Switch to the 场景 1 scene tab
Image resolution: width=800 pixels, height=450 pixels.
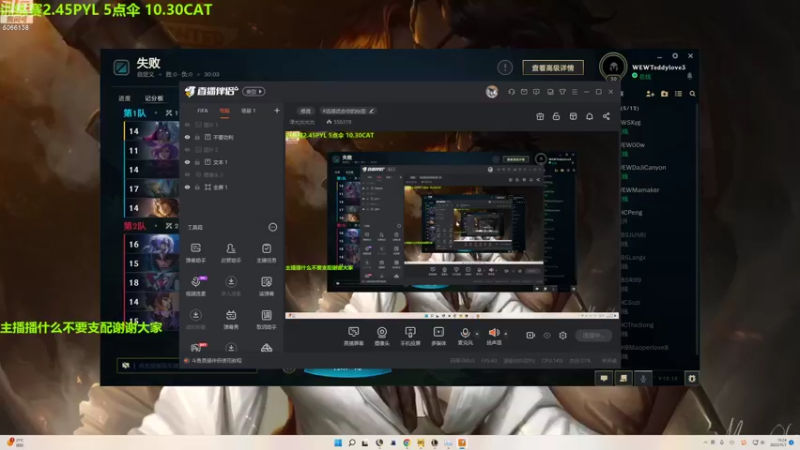(x=248, y=111)
